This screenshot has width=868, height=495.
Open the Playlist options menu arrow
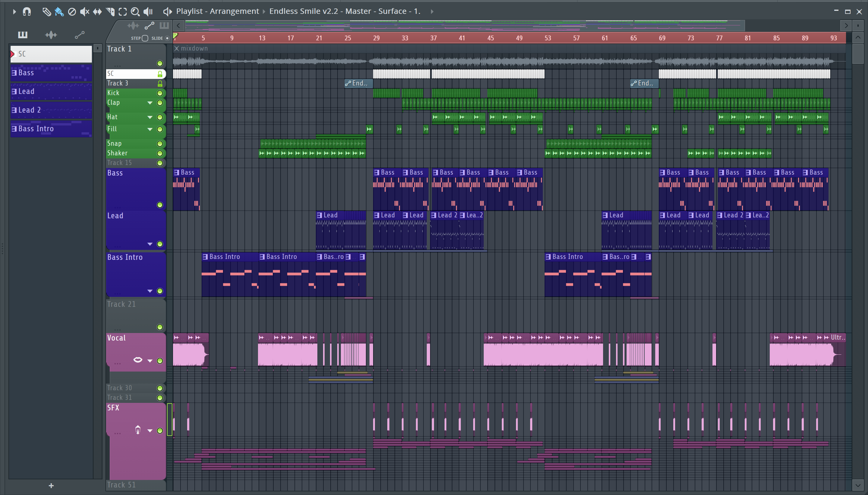(x=14, y=12)
